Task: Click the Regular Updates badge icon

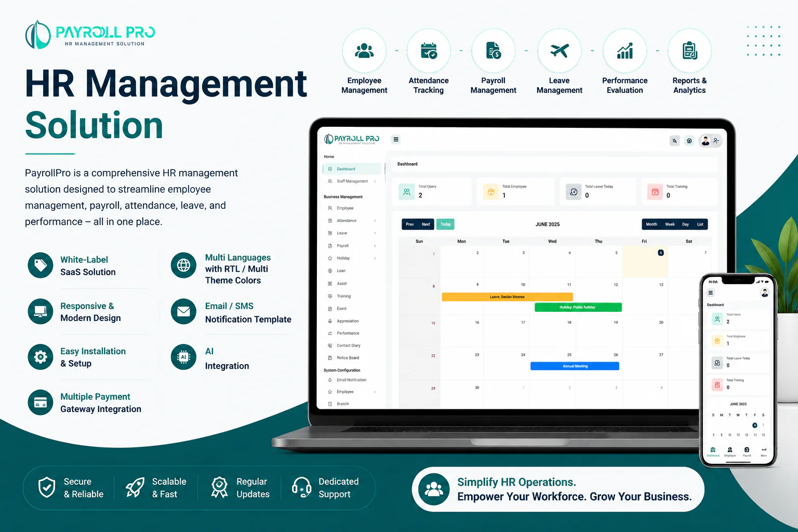Action: [x=219, y=487]
